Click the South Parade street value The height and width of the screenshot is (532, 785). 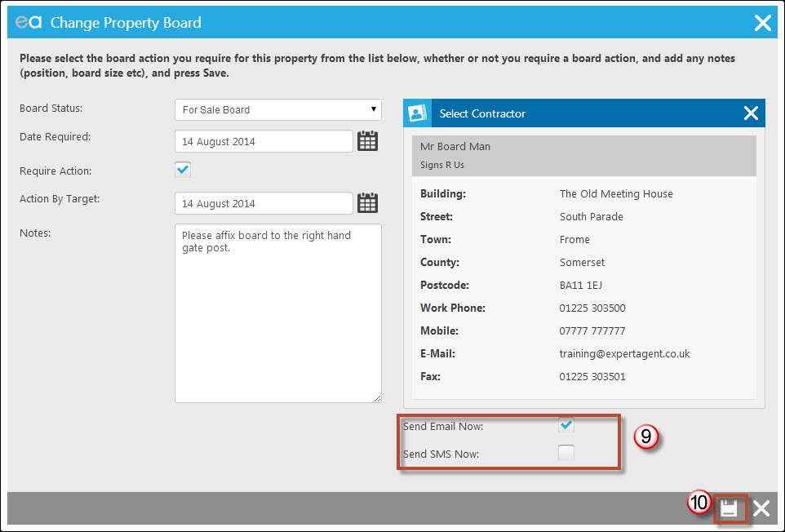pos(592,217)
